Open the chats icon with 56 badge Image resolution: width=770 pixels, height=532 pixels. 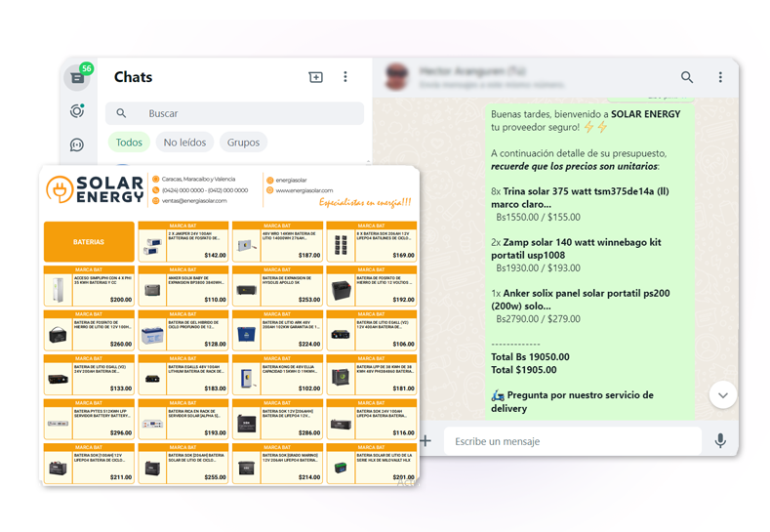[x=78, y=77]
